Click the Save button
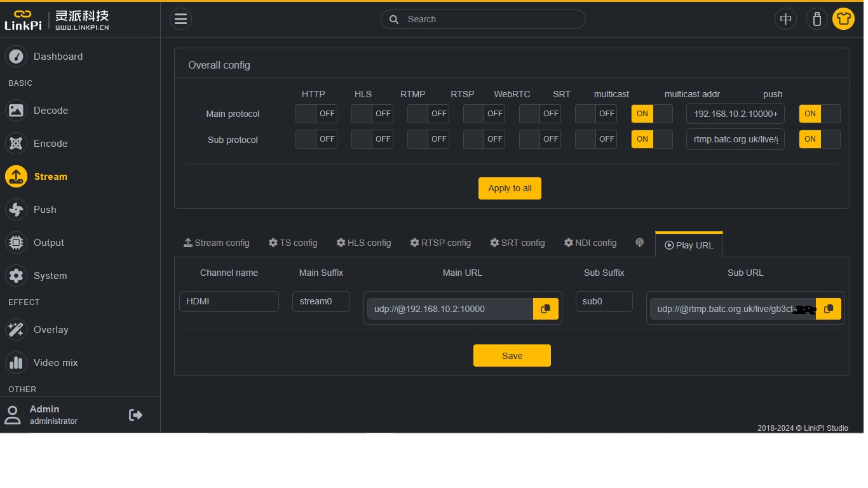Screen dimensions: 868x488 coord(512,356)
